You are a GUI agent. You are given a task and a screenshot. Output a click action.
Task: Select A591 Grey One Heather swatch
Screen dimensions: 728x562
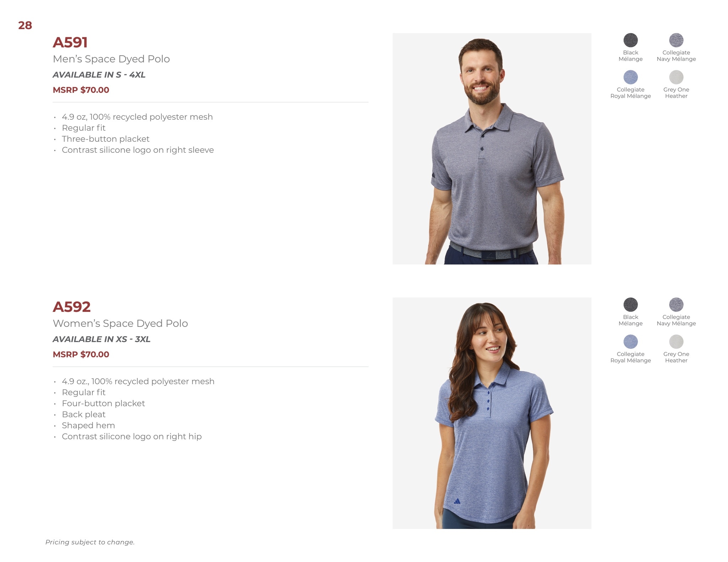coord(676,77)
